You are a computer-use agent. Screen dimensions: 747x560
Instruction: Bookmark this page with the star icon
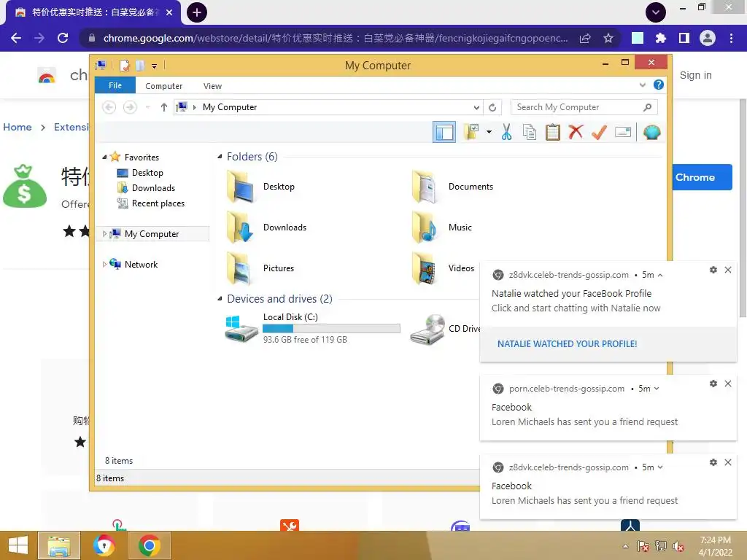coord(608,38)
